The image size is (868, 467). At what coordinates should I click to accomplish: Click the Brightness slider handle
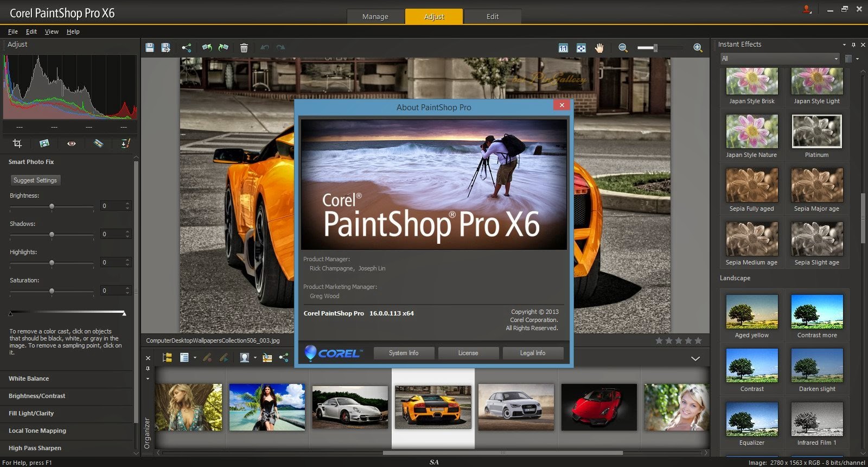click(x=52, y=206)
